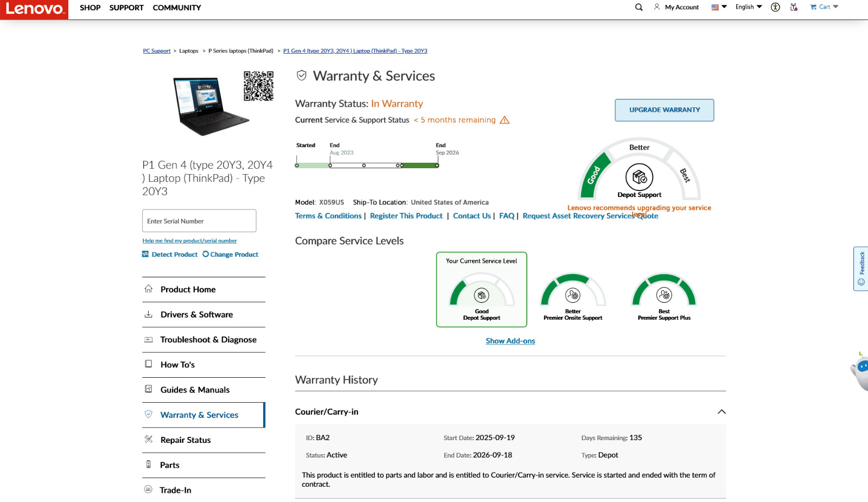Open the country flag dropdown

point(719,7)
